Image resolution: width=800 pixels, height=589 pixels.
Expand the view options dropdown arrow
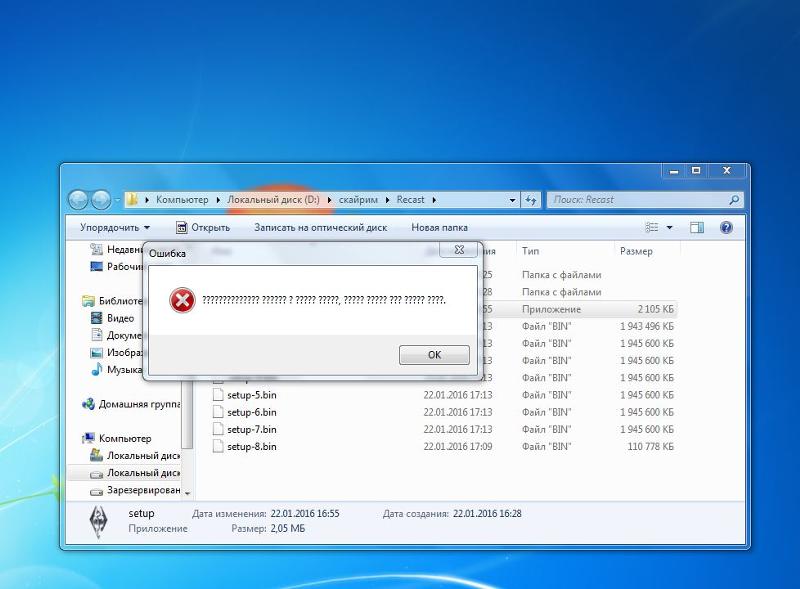670,228
